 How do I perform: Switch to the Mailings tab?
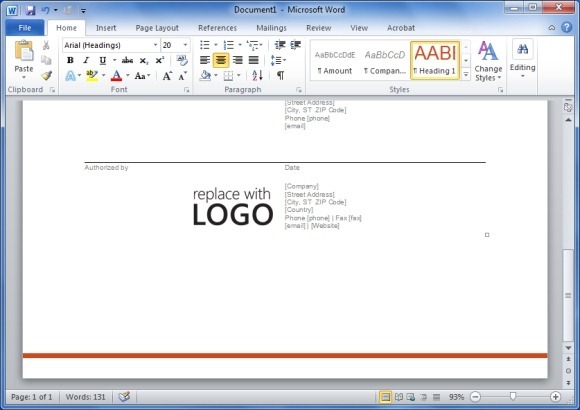[x=271, y=28]
